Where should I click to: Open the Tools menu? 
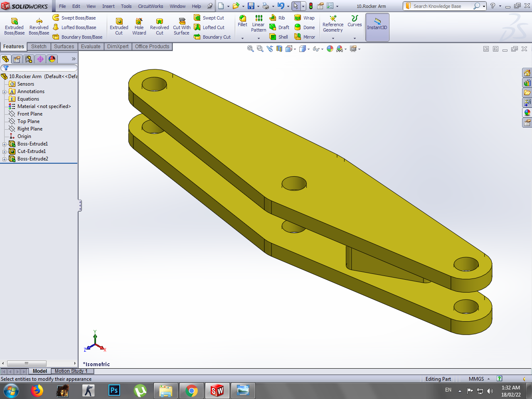(126, 6)
